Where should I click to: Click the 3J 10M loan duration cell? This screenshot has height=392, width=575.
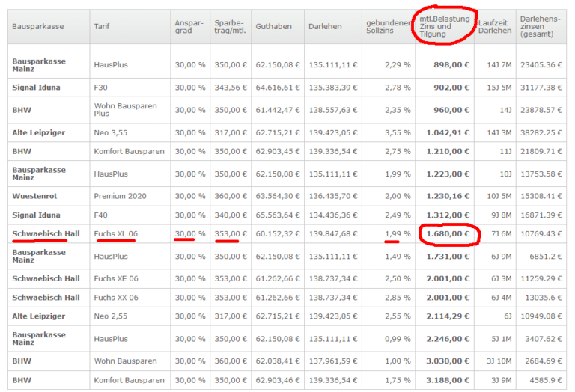pos(499,361)
